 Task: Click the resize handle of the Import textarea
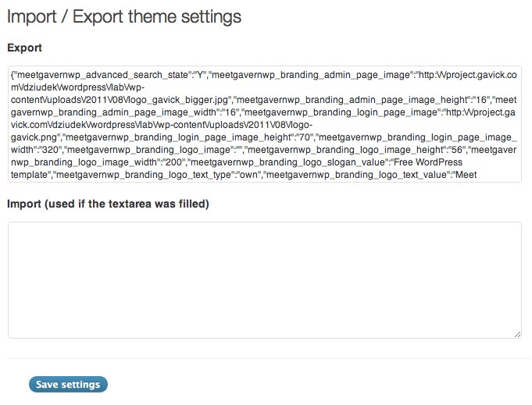pyautogui.click(x=517, y=335)
